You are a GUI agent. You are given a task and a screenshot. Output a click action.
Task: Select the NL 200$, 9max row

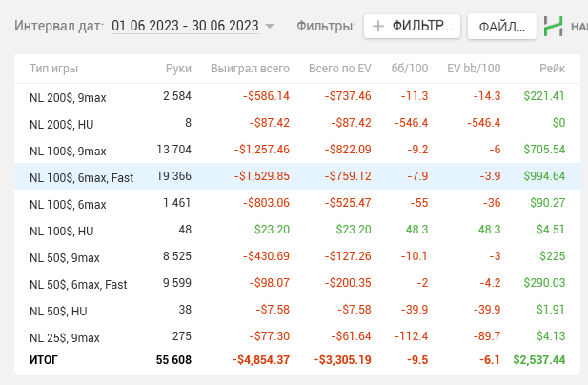(297, 96)
